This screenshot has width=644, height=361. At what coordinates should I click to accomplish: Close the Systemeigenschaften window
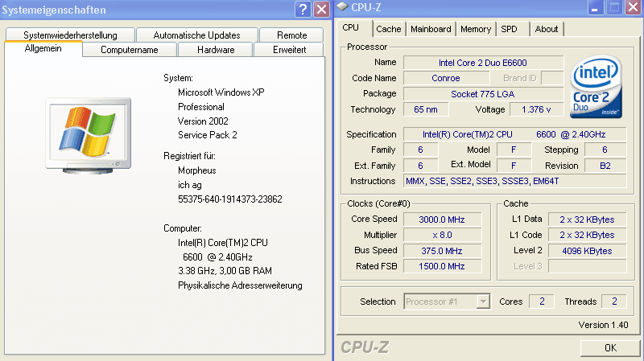[321, 9]
